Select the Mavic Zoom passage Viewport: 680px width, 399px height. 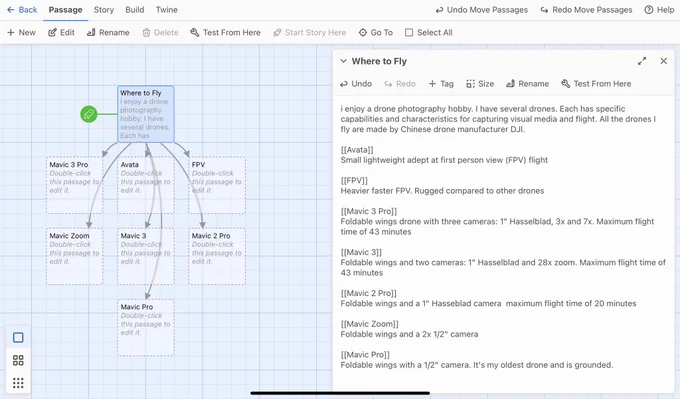[75, 256]
